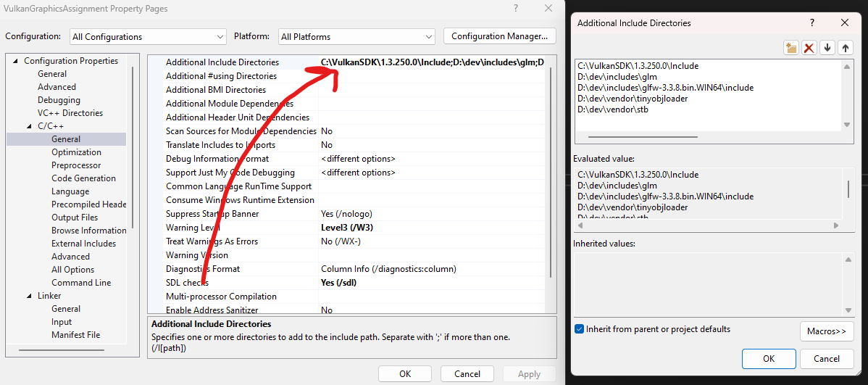Add a new include directory line
This screenshot has height=385, width=868.
(791, 48)
